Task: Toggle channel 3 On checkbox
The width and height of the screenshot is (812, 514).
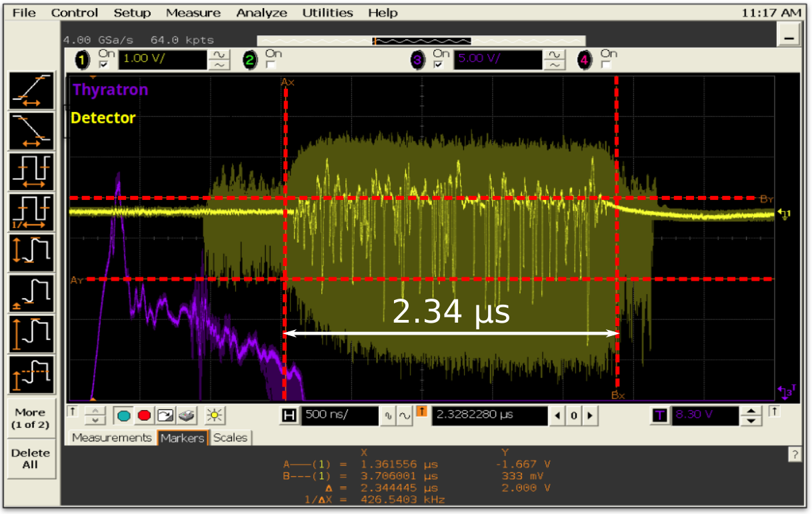Action: [x=438, y=65]
